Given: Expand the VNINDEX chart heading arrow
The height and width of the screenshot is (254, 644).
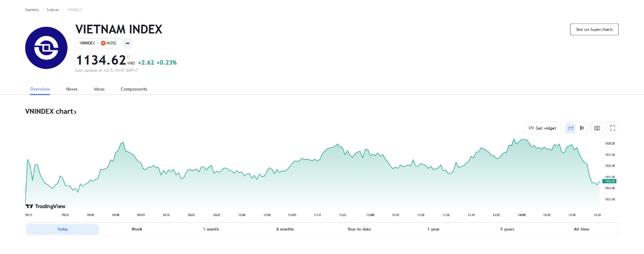Looking at the screenshot, I should [76, 112].
